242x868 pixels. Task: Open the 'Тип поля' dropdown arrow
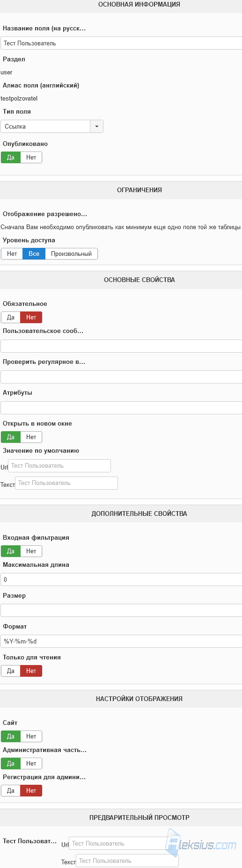point(96,126)
